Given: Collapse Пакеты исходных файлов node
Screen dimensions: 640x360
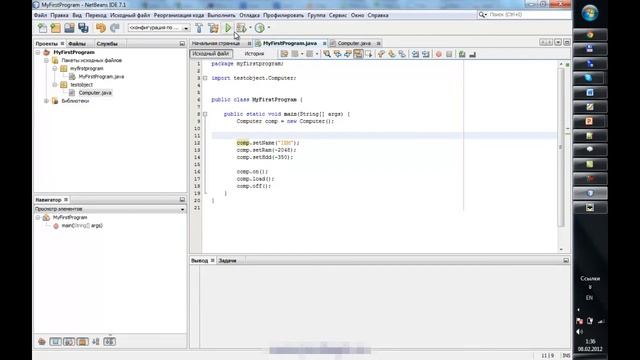Looking at the screenshot, I should (47, 60).
